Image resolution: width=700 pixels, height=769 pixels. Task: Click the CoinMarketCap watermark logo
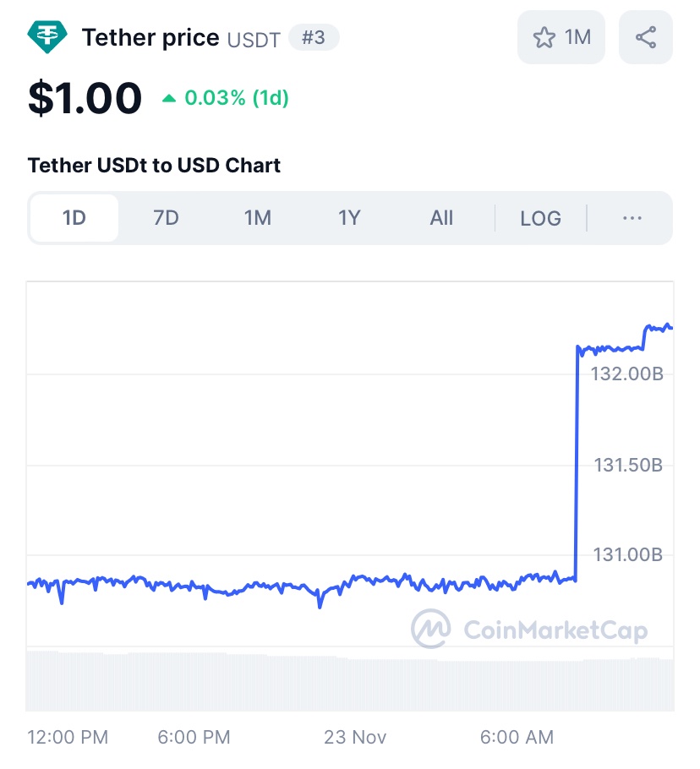pyautogui.click(x=431, y=630)
